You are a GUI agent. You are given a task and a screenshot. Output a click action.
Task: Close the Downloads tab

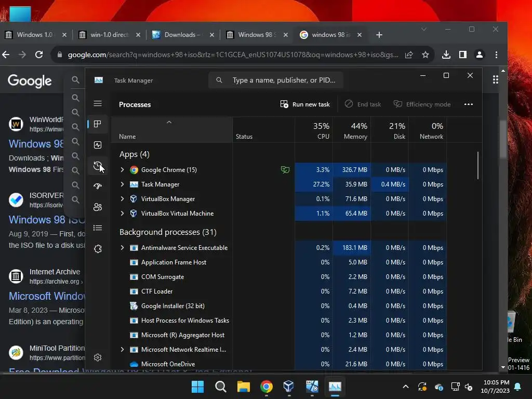tap(212, 35)
